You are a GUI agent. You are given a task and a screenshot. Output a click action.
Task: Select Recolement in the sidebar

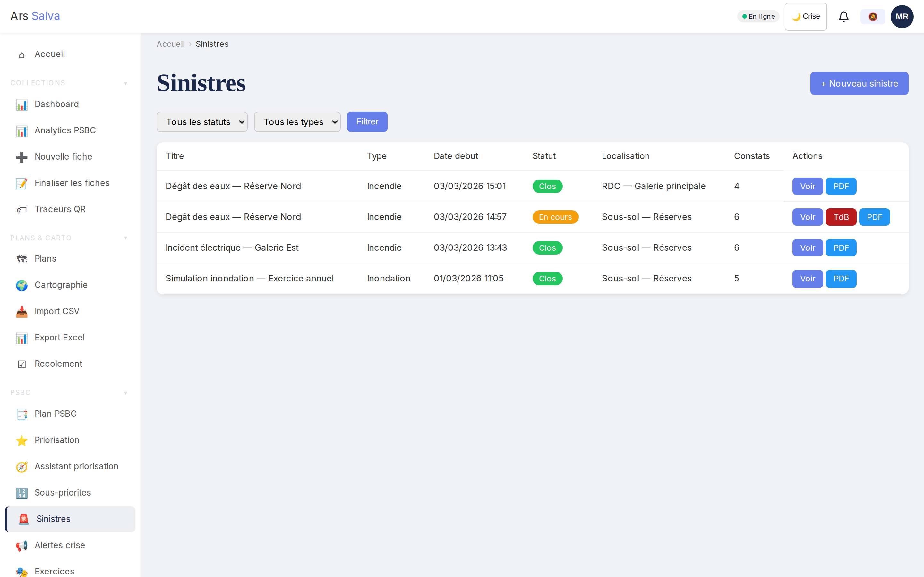[58, 364]
